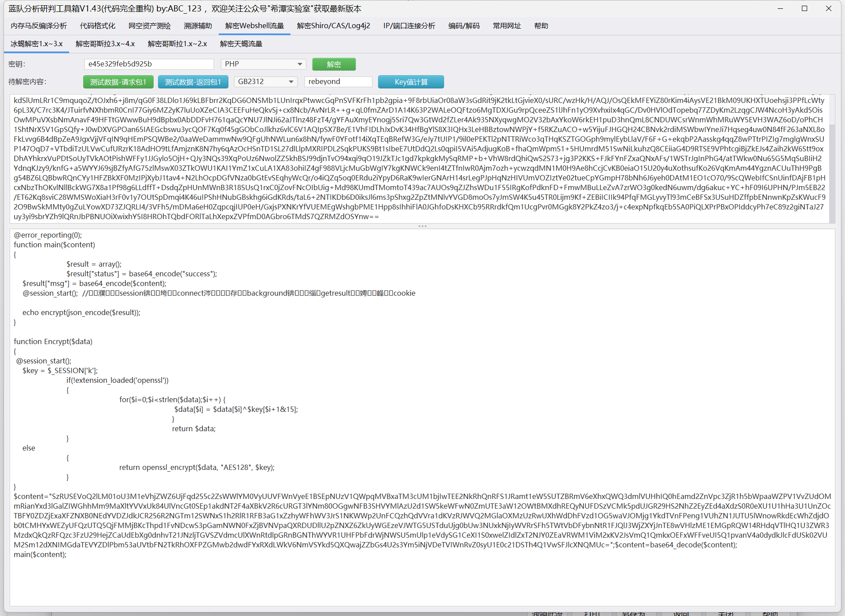The height and width of the screenshot is (616, 845).
Task: Open the 代码格式化 main tab
Action: coord(98,26)
